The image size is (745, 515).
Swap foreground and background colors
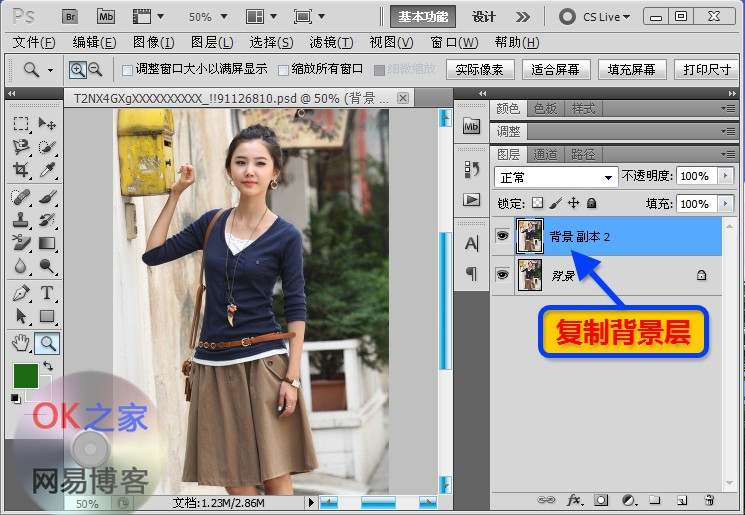tap(48, 366)
